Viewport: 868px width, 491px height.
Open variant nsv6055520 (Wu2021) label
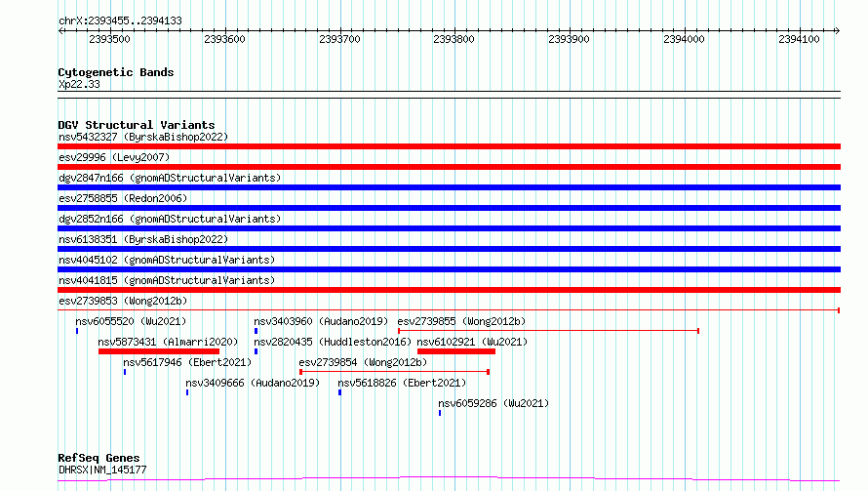click(132, 321)
